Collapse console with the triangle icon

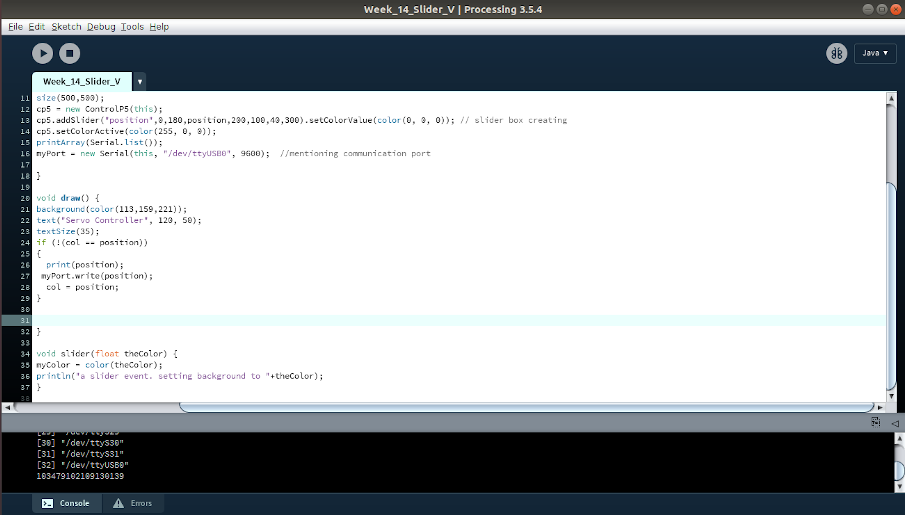895,423
